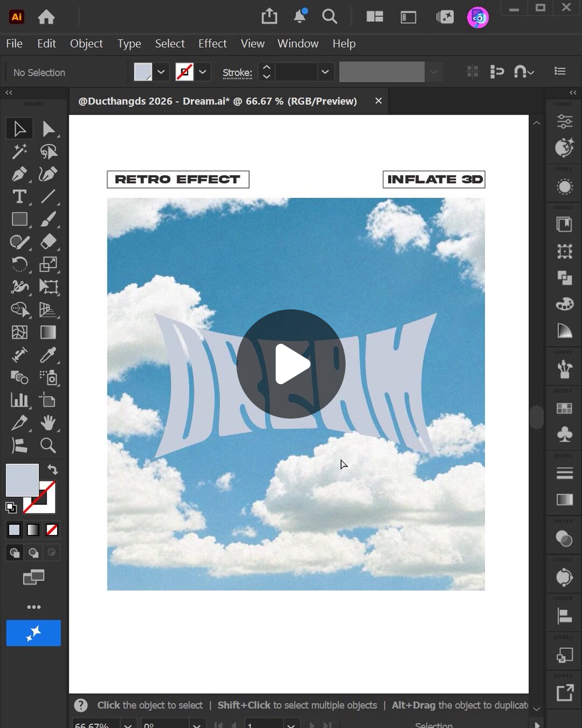Open the zoom level dropdown at 66.67%
The image size is (582, 728).
[x=129, y=724]
